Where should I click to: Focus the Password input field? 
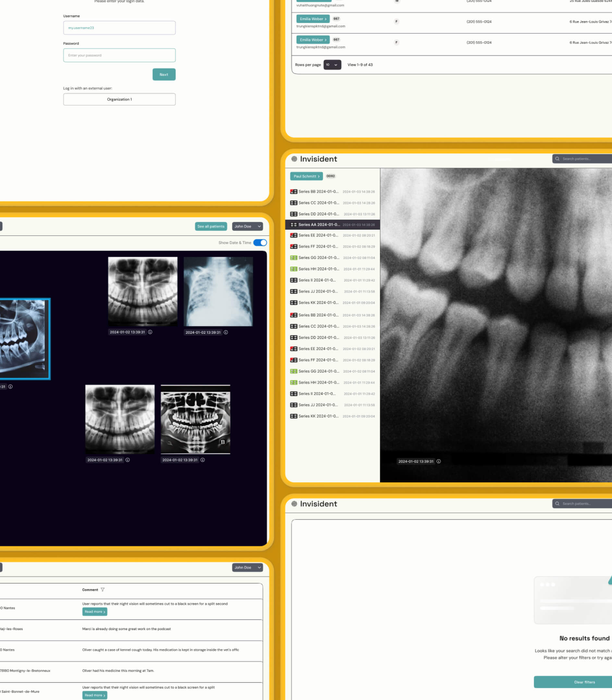119,55
